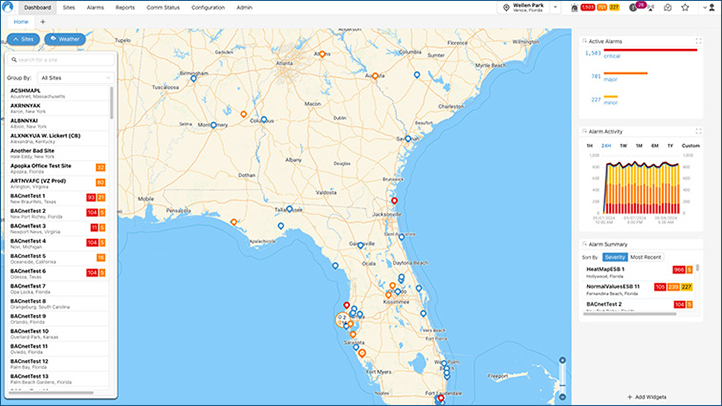Viewport: 722px width, 406px height.
Task: Toggle the Sites panel button
Action: point(23,39)
